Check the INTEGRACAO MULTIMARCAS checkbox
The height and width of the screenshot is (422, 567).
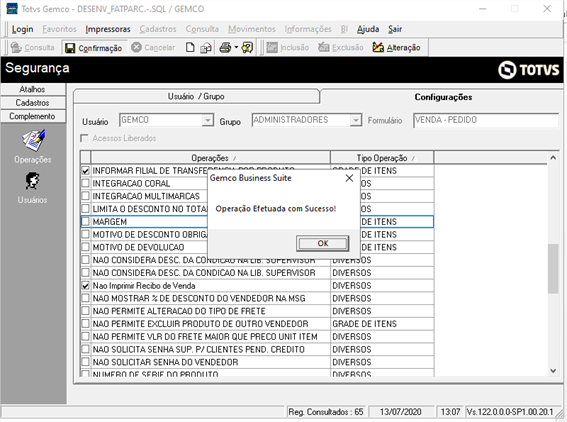pos(85,196)
